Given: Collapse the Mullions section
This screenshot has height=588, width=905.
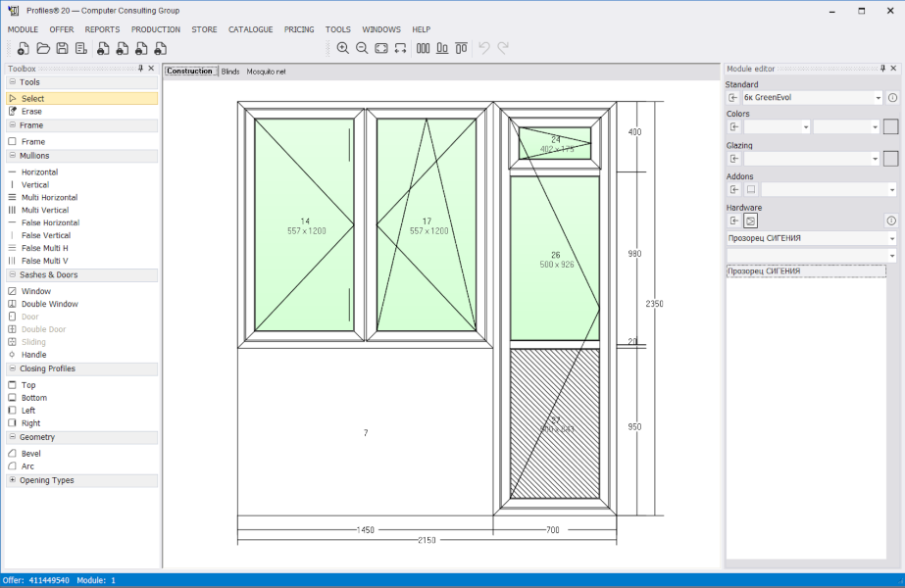Looking at the screenshot, I should click(12, 155).
